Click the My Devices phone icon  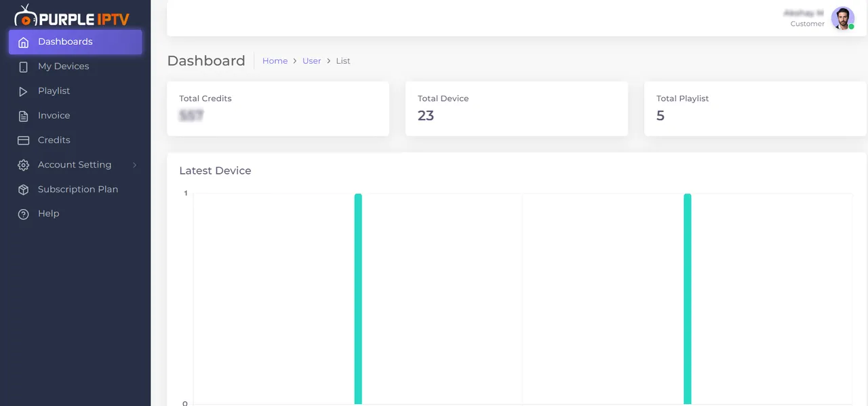coord(24,67)
